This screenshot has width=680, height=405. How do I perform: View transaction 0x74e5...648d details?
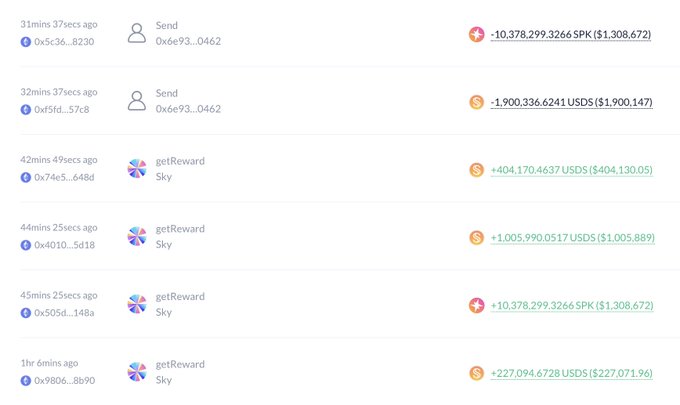(x=65, y=177)
